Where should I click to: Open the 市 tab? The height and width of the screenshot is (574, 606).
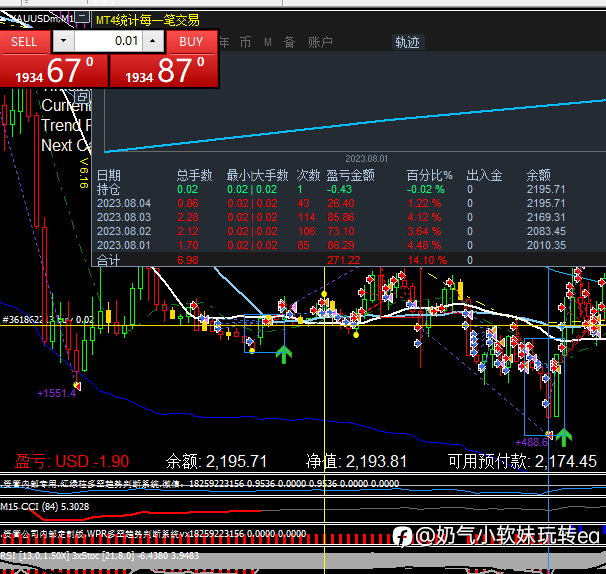pyautogui.click(x=245, y=42)
